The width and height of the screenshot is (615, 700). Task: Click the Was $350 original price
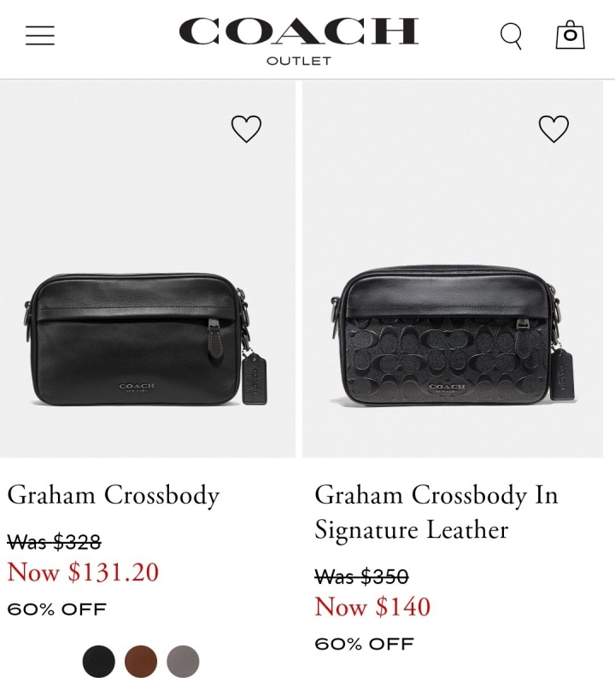click(x=361, y=576)
